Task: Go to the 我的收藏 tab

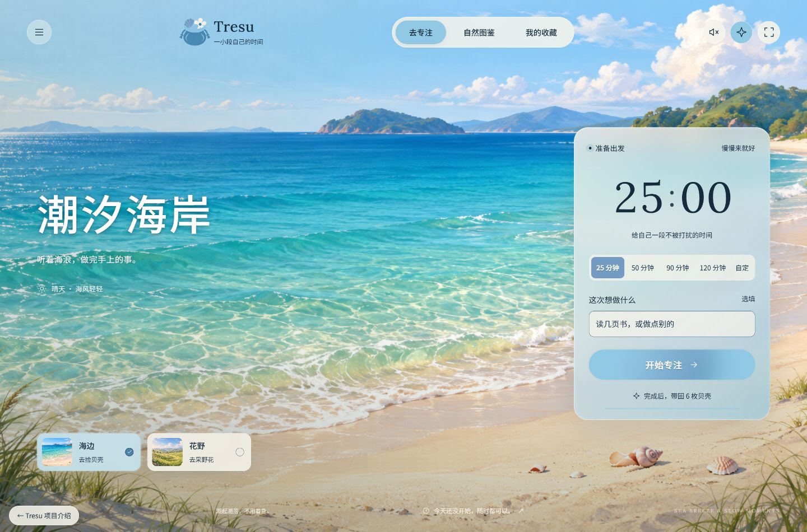Action: pos(541,32)
